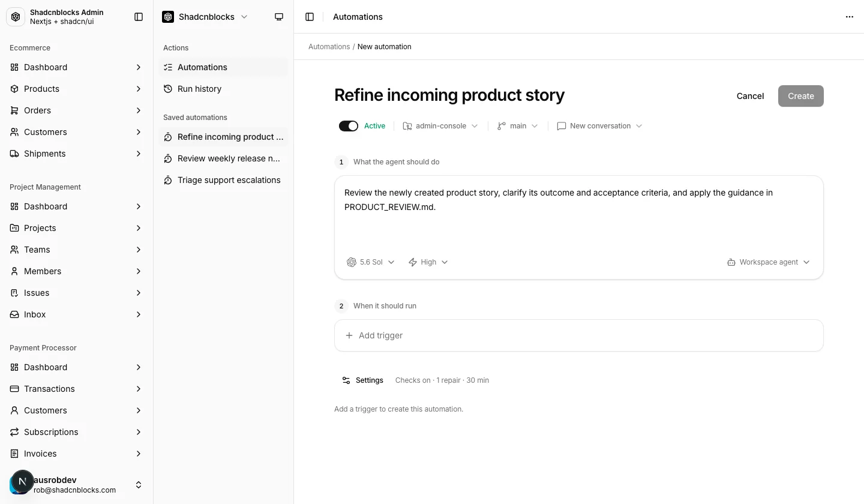
Task: Click the Create button
Action: coord(801,96)
